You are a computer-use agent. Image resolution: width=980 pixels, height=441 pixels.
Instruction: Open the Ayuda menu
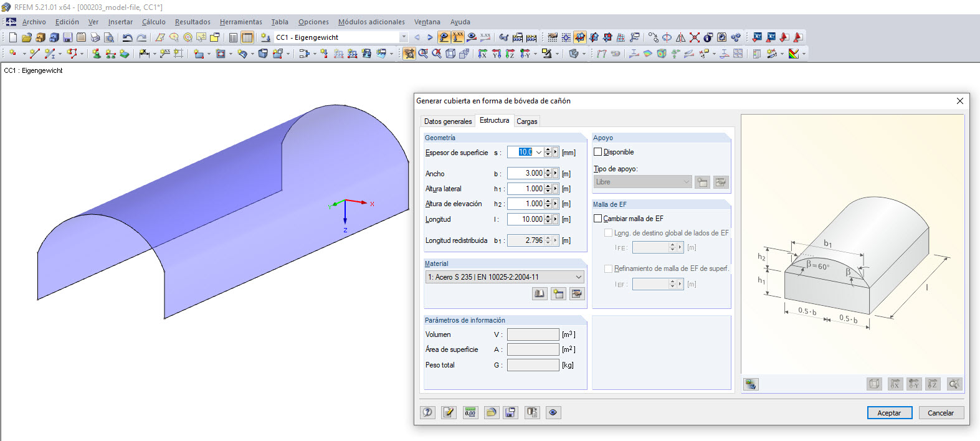point(460,22)
